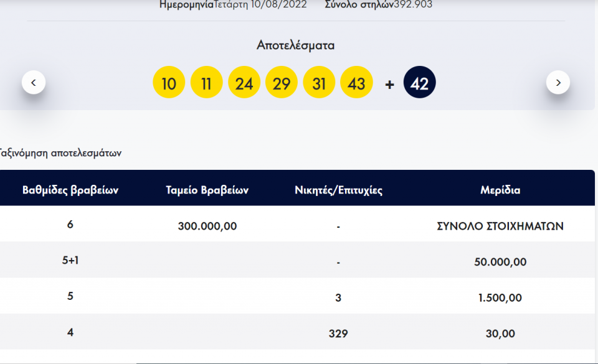Click the last yellow ball 43
Viewport: 598px width, 364px height.
click(356, 82)
